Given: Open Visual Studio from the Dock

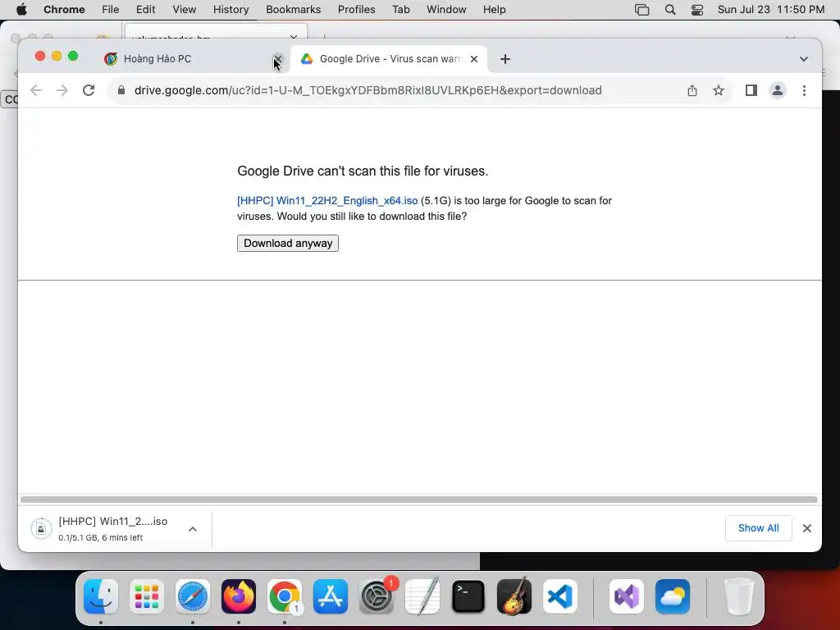Looking at the screenshot, I should [627, 596].
